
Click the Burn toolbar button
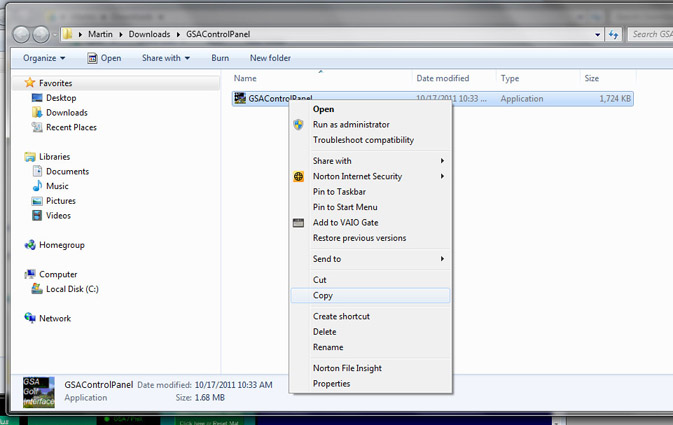[220, 58]
